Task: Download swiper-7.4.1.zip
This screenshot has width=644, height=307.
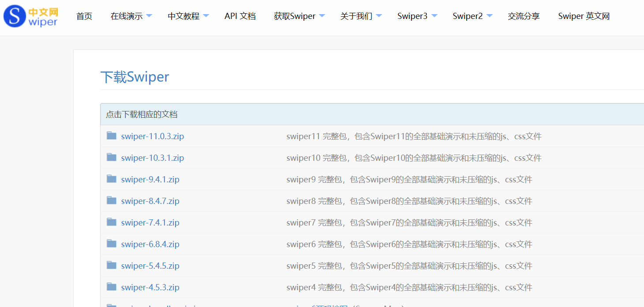Action: [x=150, y=222]
